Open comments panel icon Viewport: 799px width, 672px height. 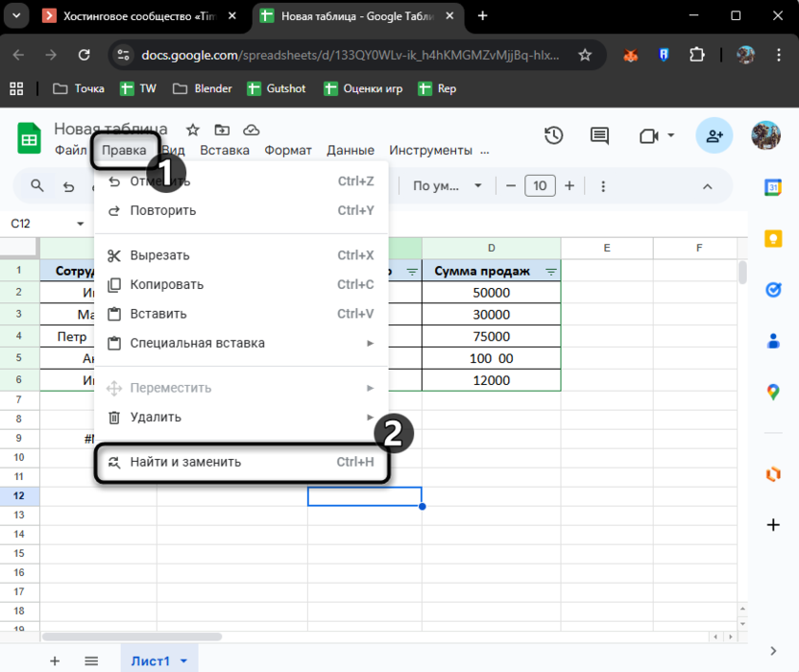599,136
